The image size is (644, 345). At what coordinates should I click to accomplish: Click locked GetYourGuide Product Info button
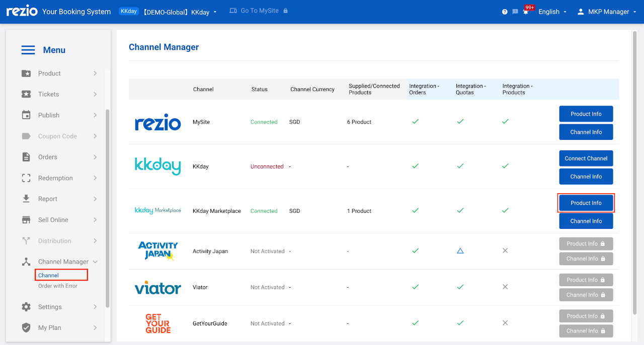click(586, 316)
